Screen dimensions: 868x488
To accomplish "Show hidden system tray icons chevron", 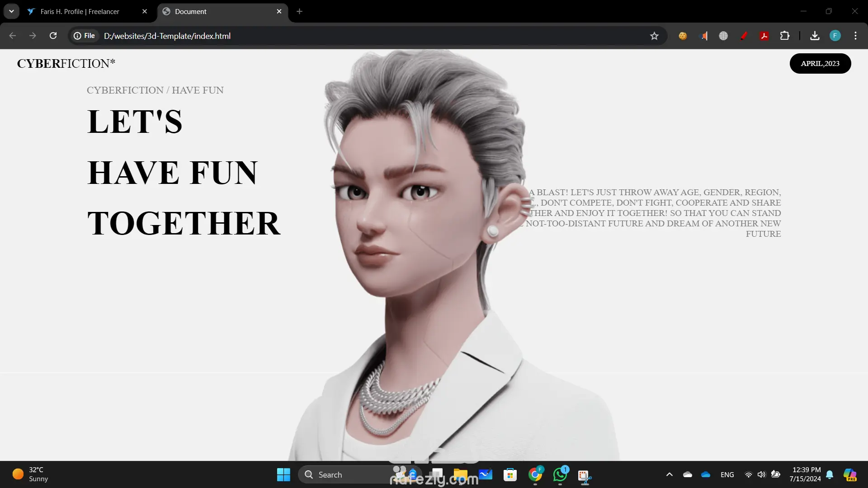I will tap(670, 474).
